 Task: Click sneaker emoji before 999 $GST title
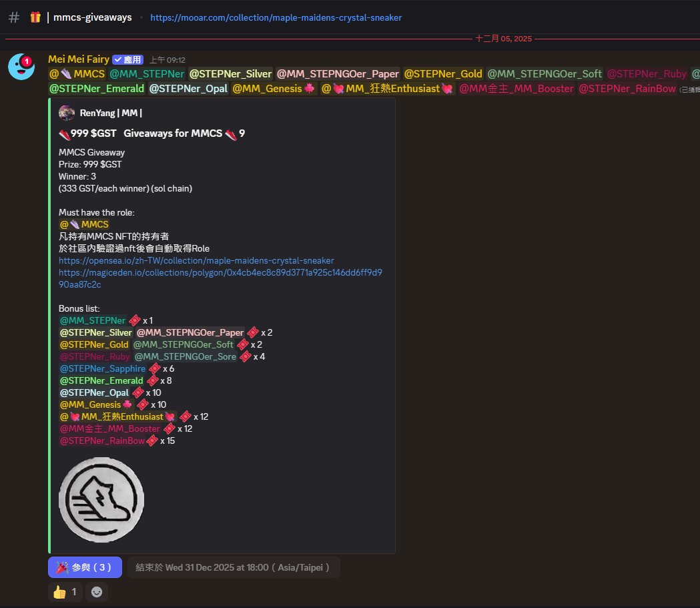tap(64, 134)
